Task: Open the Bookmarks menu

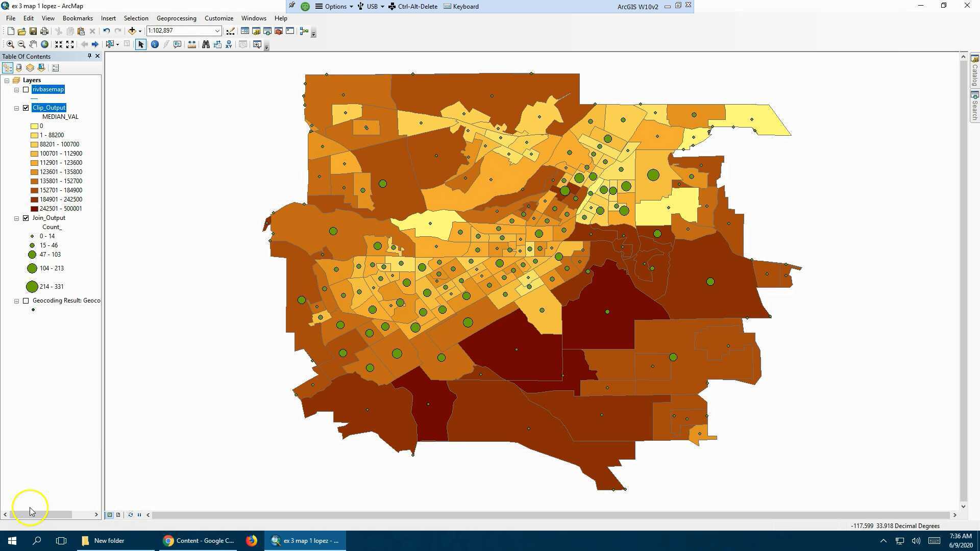Action: pyautogui.click(x=78, y=18)
